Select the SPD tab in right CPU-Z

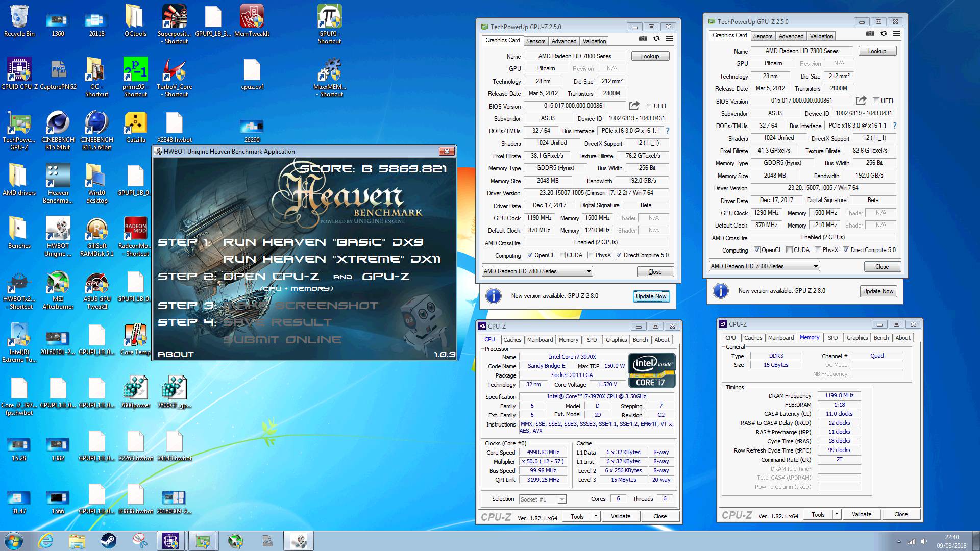pyautogui.click(x=832, y=338)
